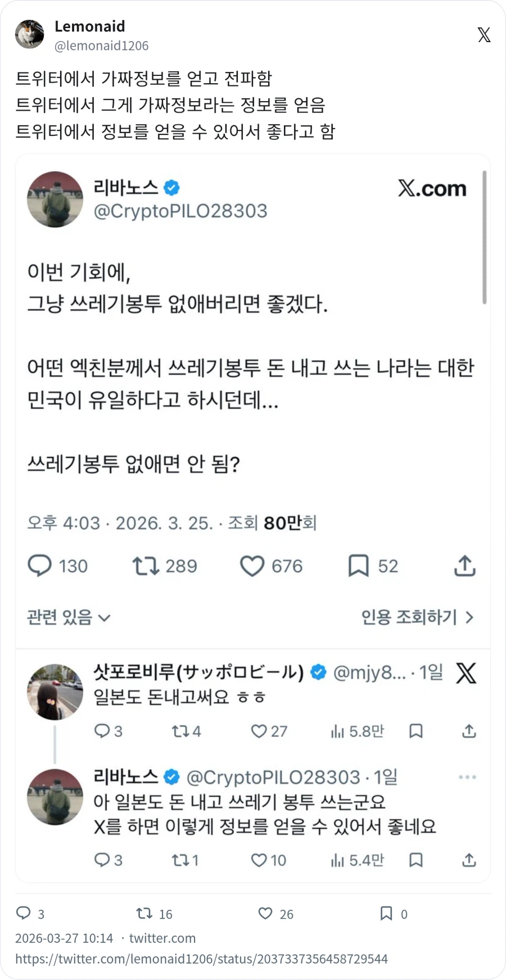Click the verified blue checkmark next to 리바노스
506x980 pixels.
(171, 188)
